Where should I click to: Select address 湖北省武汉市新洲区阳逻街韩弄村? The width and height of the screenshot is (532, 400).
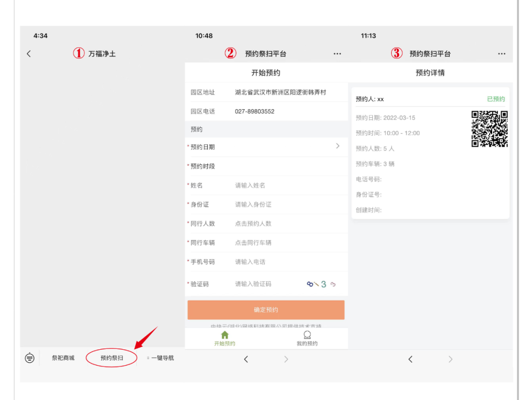pos(280,92)
